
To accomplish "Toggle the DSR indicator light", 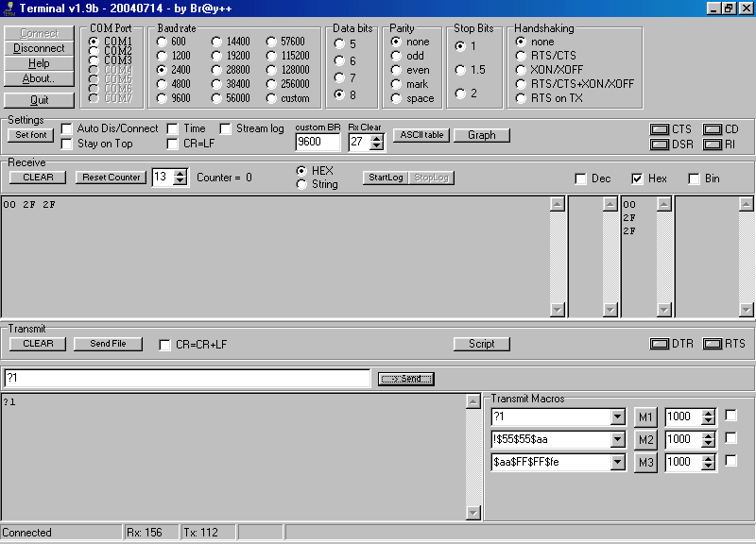I will (x=659, y=144).
